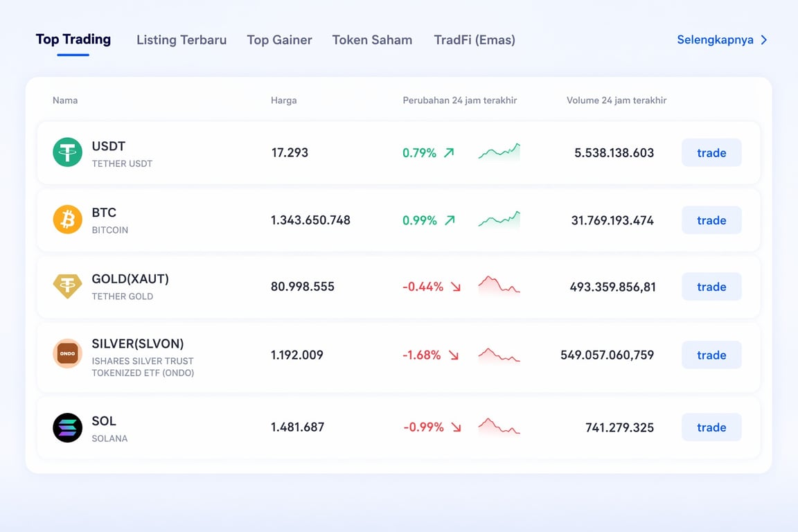
Task: Click the Tether Gold XAUT icon
Action: [x=67, y=286]
